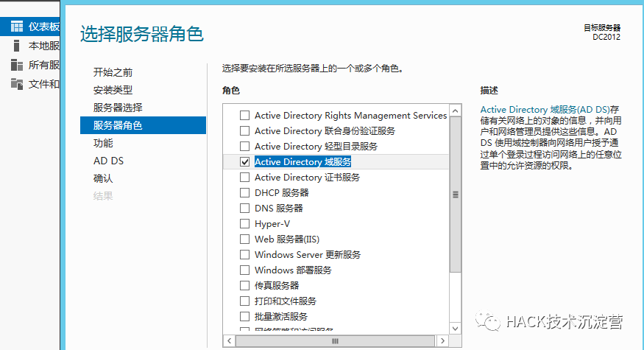Click the All Servers icon in sidebar

(x=16, y=65)
